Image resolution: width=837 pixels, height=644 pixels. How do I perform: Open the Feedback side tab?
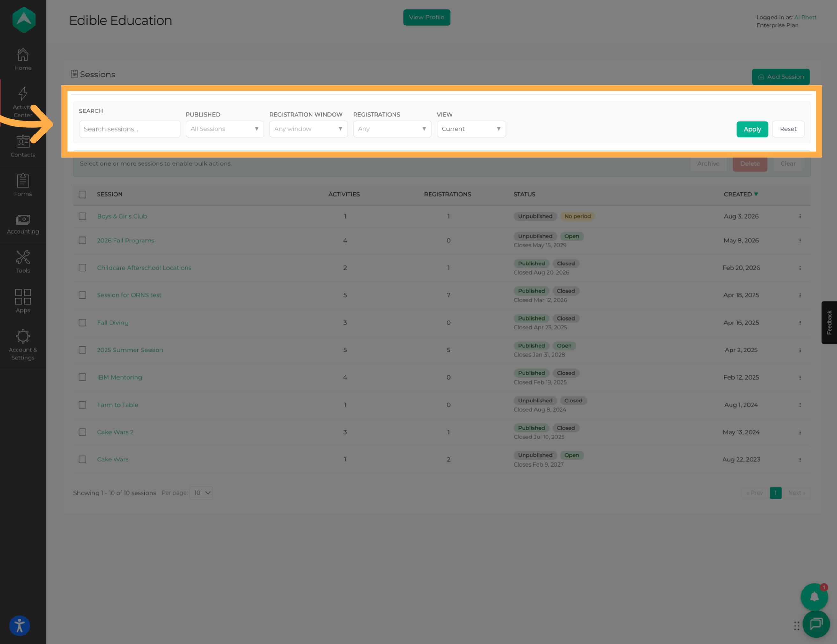point(829,322)
